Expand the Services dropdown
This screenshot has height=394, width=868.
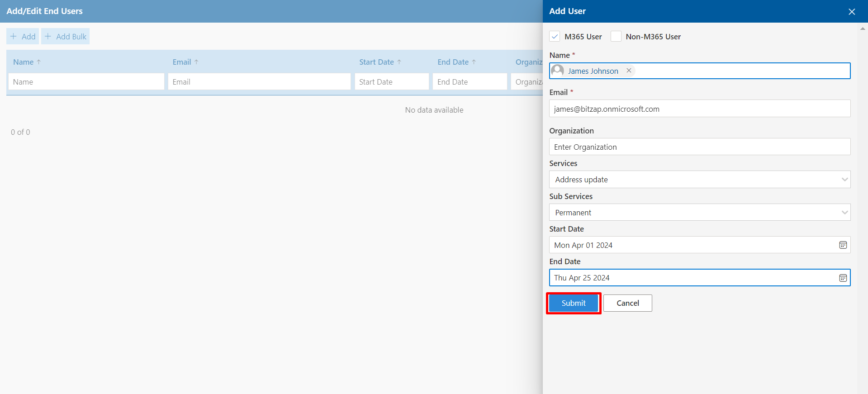coord(844,180)
